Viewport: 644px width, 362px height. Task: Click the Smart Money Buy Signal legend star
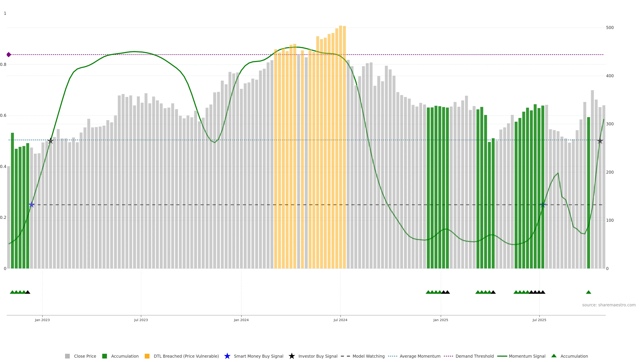coord(227,356)
